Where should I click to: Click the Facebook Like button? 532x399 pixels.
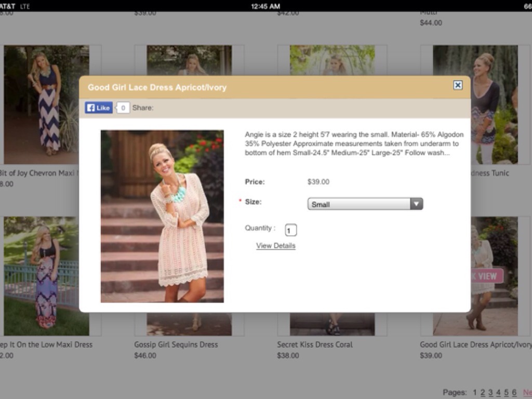[x=99, y=108]
